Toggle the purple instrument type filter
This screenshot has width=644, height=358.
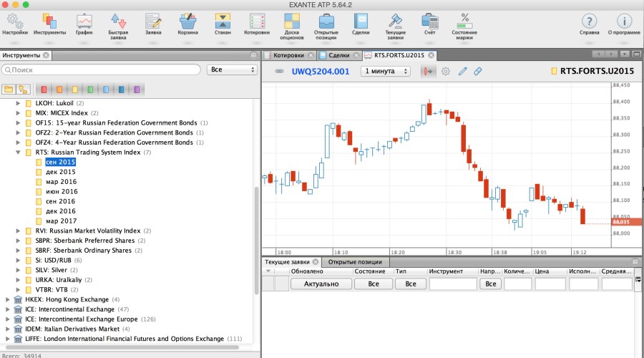coord(137,89)
